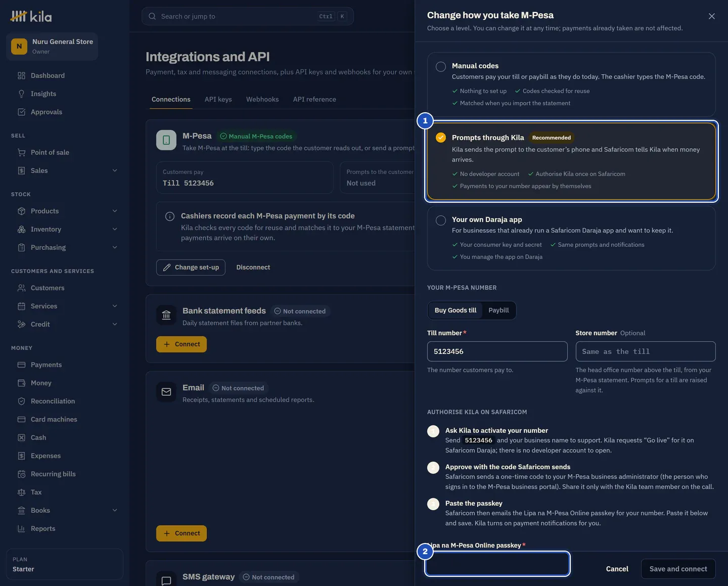Screen dimensions: 728x586
Task: Open the API reference tab
Action: pyautogui.click(x=314, y=99)
